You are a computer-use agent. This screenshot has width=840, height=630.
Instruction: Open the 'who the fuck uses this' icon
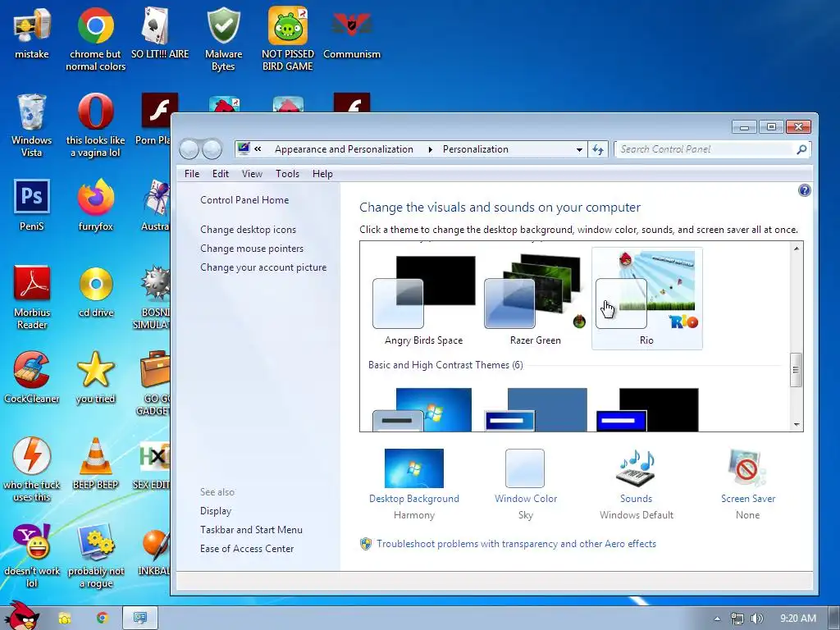(x=32, y=469)
